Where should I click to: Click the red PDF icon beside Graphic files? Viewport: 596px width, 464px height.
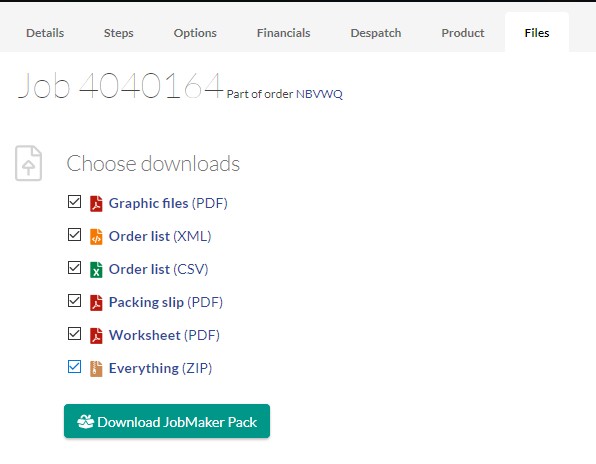point(96,203)
